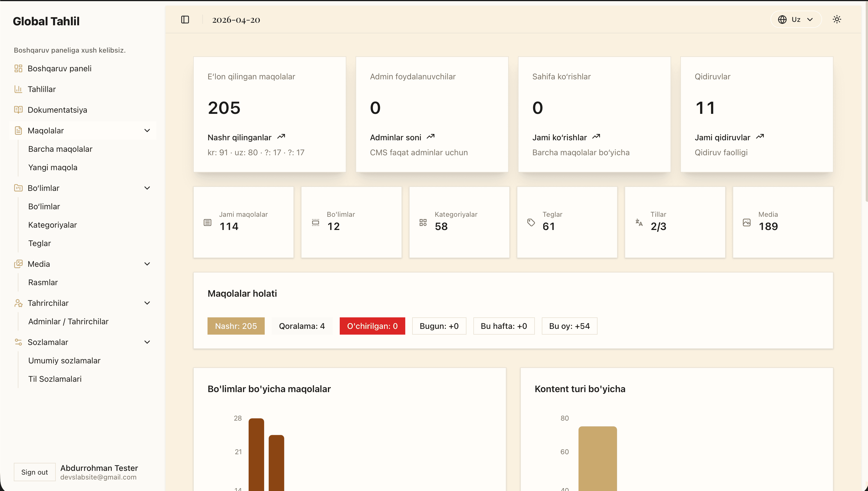868x491 pixels.
Task: Click the tag icon on the Teglar card
Action: pos(531,222)
